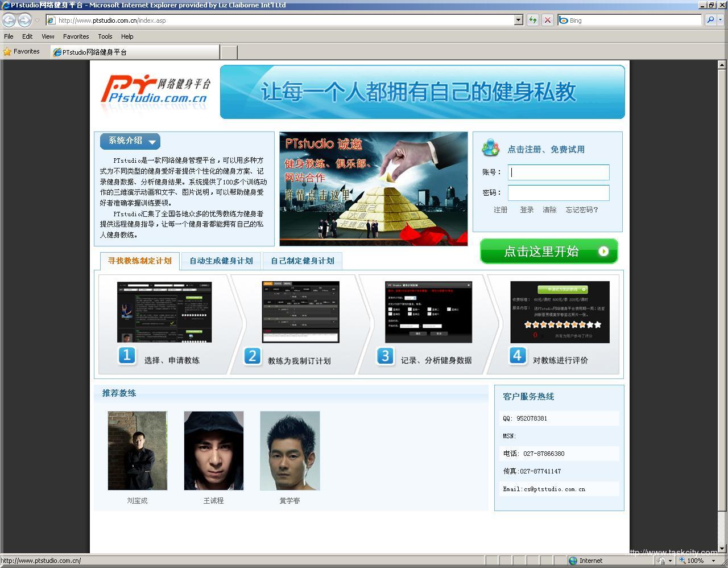The height and width of the screenshot is (568, 728).
Task: Expand the 系统介绍 dropdown button
Action: coord(130,141)
